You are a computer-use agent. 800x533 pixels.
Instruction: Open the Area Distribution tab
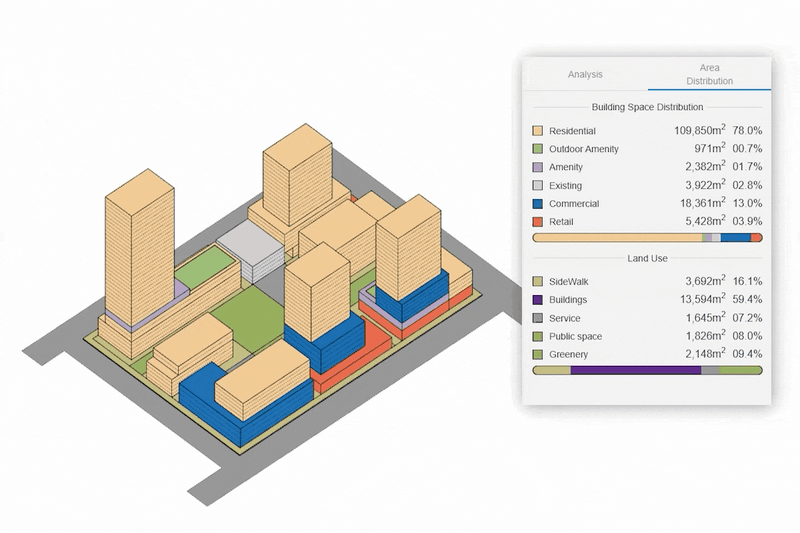click(709, 74)
